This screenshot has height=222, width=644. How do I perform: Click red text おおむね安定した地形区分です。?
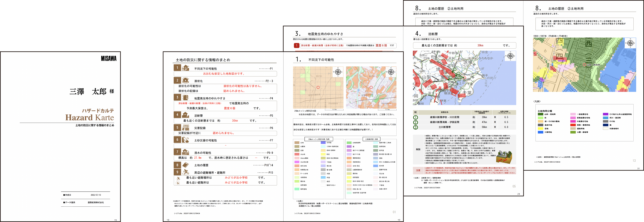[x=224, y=74]
